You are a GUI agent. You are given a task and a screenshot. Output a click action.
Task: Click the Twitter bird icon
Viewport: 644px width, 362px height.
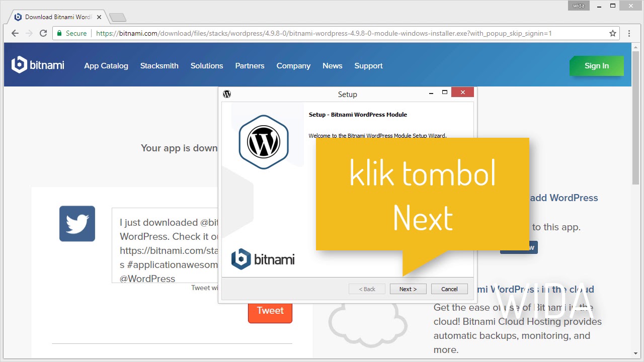[x=77, y=224]
